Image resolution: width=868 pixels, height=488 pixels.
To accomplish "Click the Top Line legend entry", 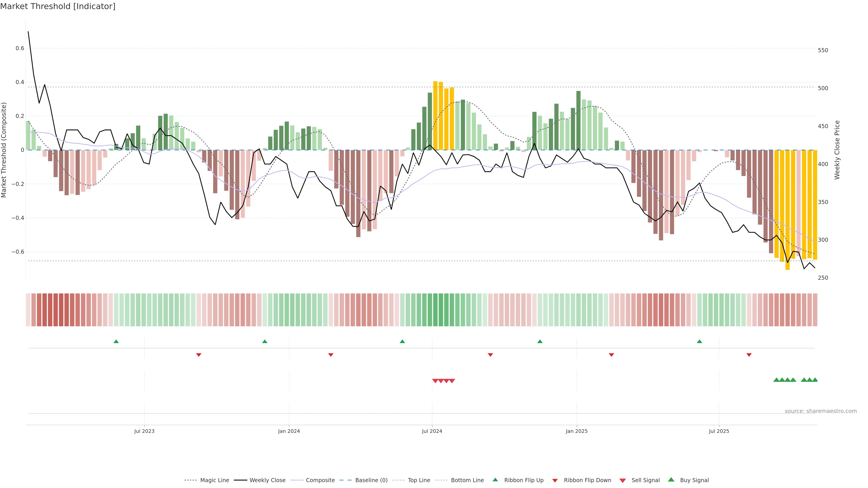I will click(419, 480).
